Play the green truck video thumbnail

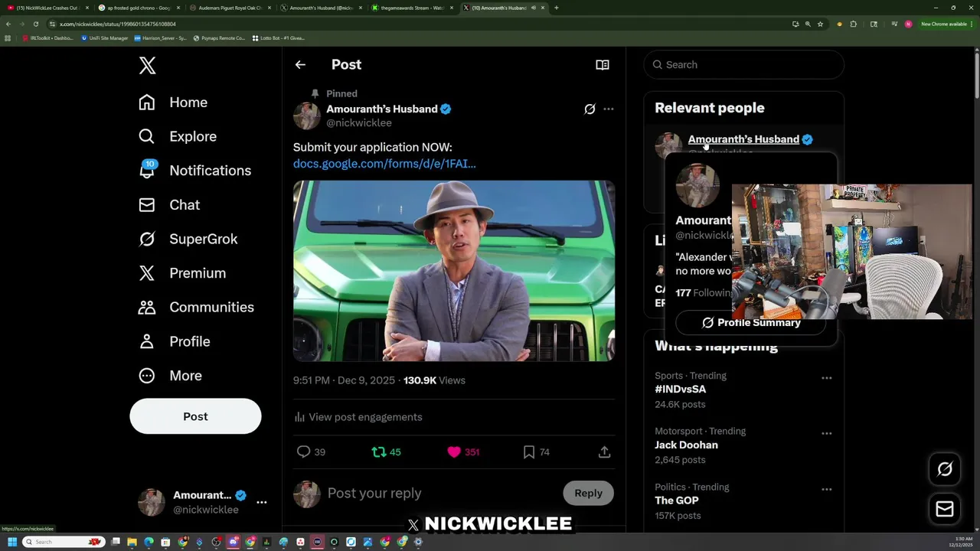coord(454,271)
